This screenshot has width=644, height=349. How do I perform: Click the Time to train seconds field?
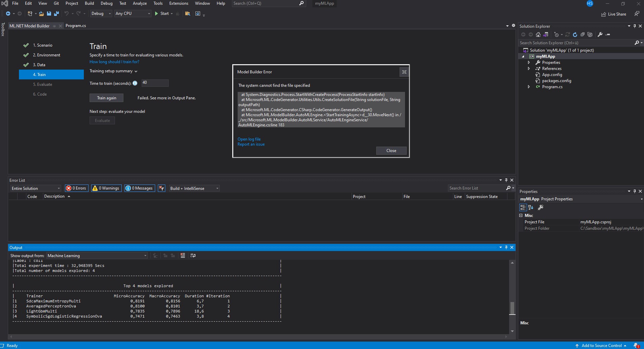click(x=155, y=83)
